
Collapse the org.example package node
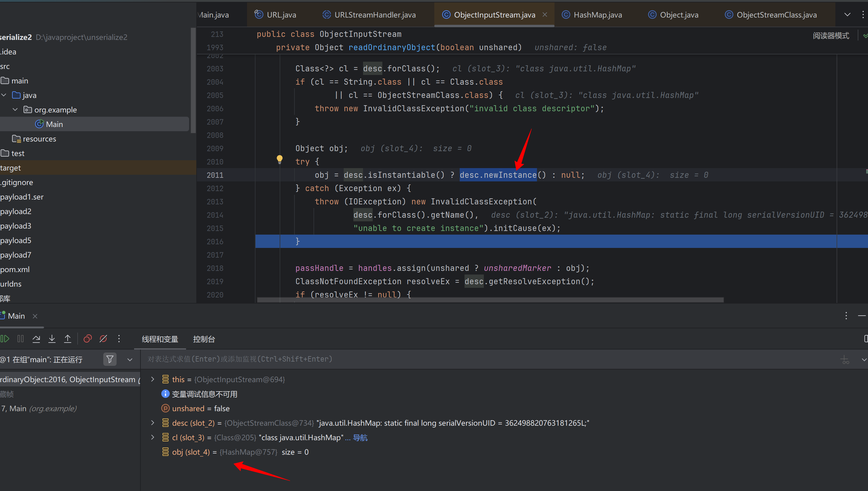(15, 109)
